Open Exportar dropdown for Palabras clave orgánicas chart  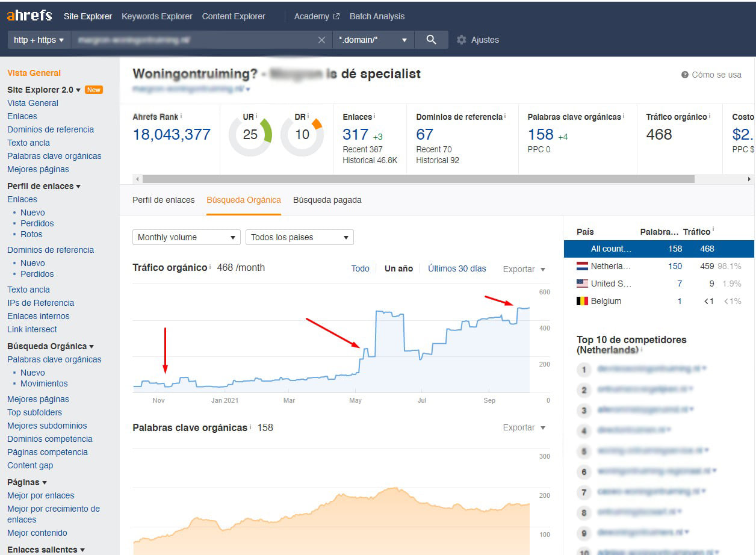point(524,427)
